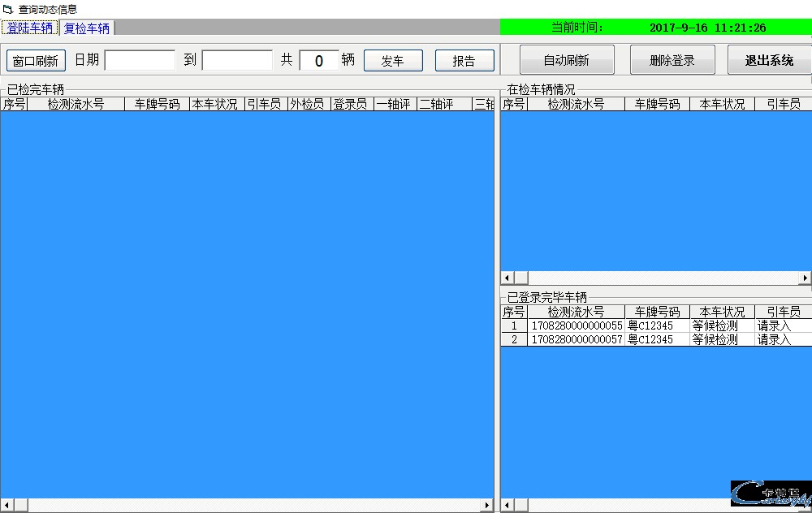The height and width of the screenshot is (513, 812).
Task: Click the 窗口刷新 refresh button
Action: pos(35,59)
